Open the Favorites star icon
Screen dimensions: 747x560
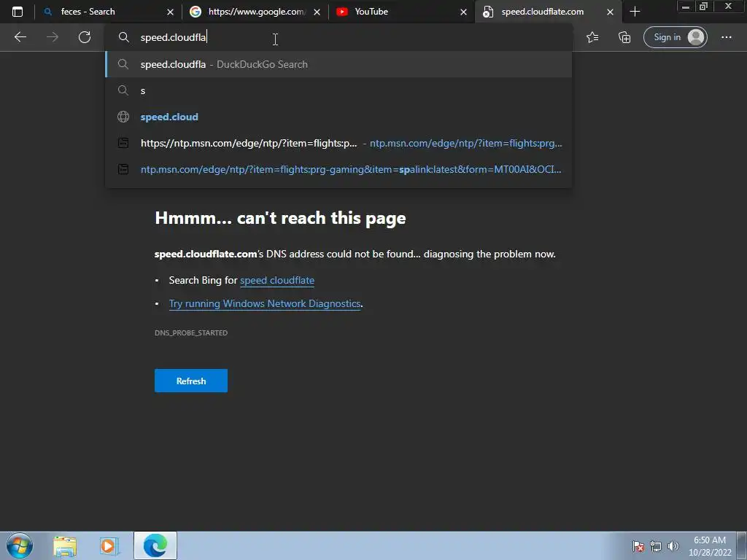tap(592, 37)
